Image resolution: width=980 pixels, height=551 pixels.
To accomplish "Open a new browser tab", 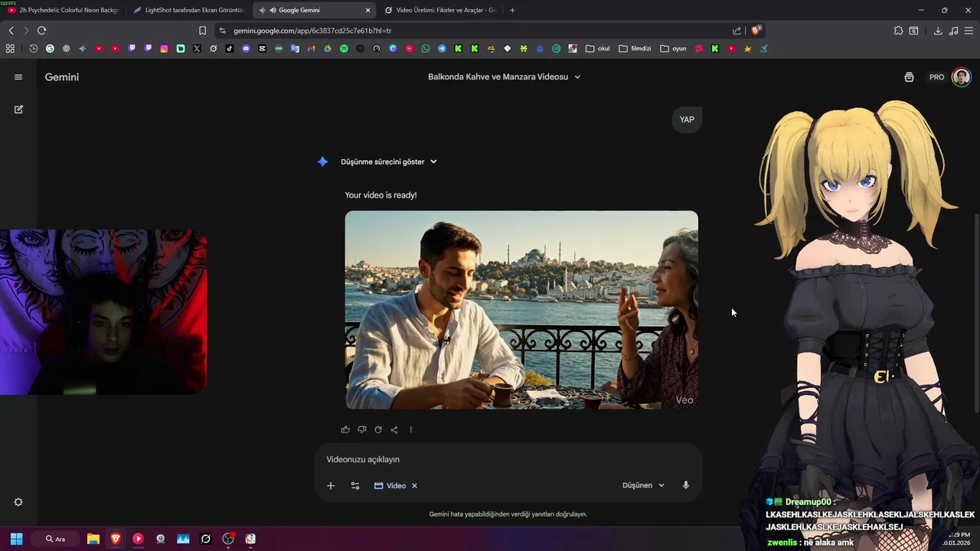I will click(512, 10).
